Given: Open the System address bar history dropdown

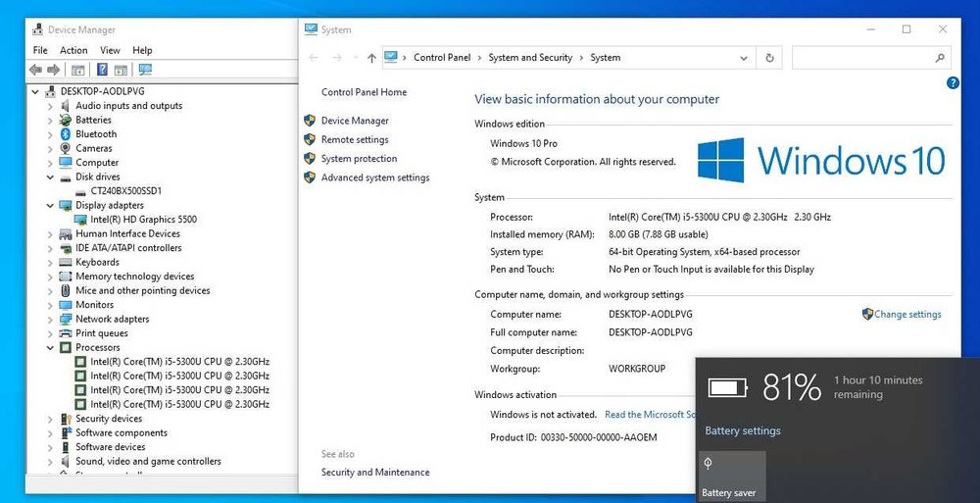Looking at the screenshot, I should pyautogui.click(x=744, y=58).
